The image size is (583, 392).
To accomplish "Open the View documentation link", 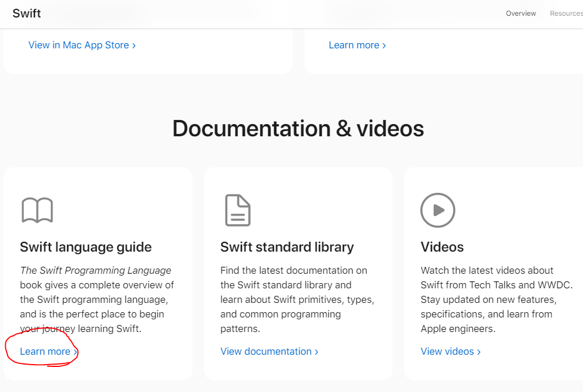I will pyautogui.click(x=269, y=351).
